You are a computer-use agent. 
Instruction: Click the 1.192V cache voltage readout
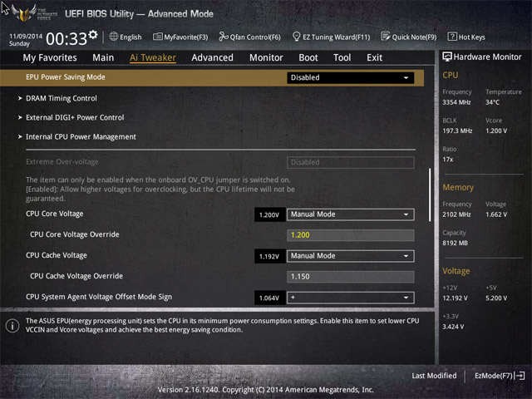click(x=269, y=256)
